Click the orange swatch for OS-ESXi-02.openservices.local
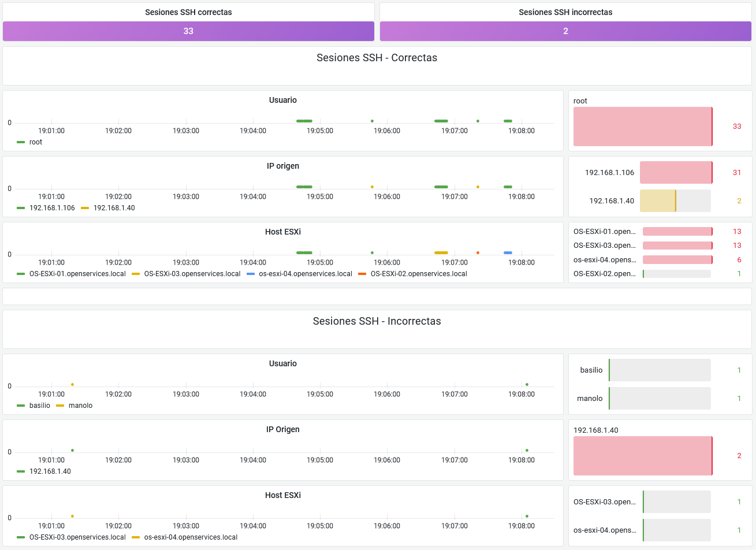This screenshot has width=756, height=550. pyautogui.click(x=362, y=274)
